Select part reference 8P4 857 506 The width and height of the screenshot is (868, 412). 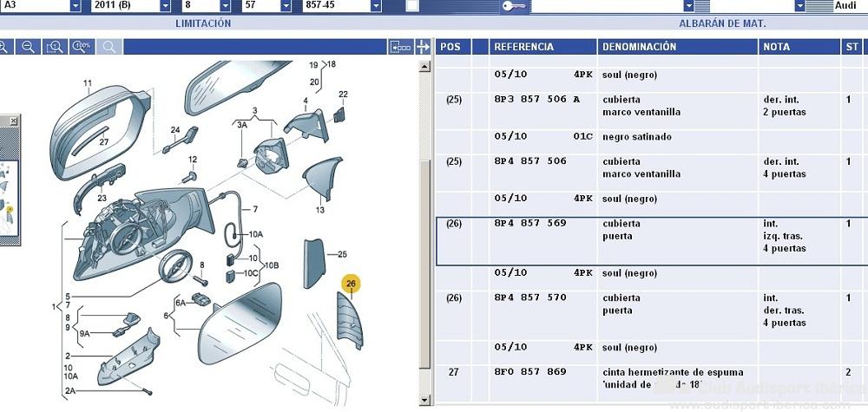530,161
